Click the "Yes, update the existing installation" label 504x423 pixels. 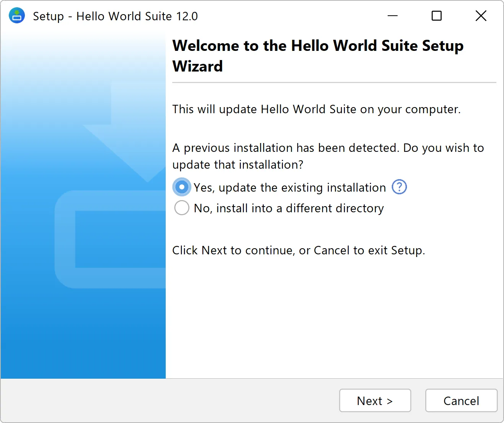coord(290,187)
